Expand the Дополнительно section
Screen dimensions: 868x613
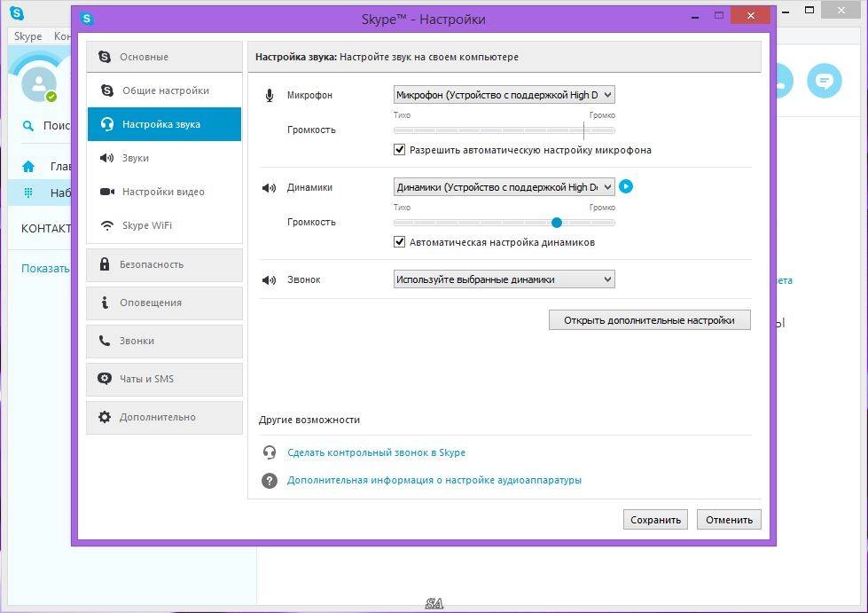164,418
